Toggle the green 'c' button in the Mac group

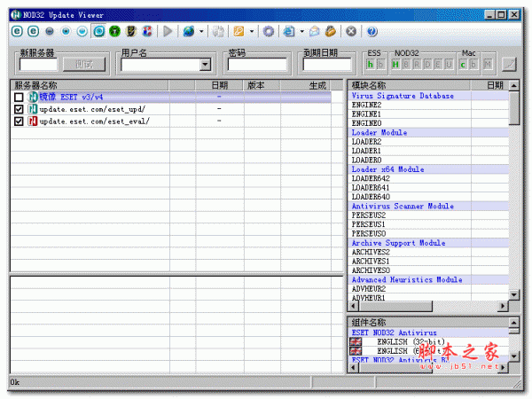[463, 64]
